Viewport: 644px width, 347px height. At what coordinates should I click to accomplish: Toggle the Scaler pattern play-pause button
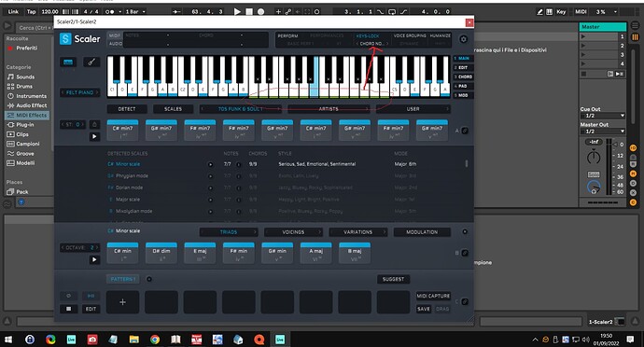pyautogui.click(x=91, y=296)
